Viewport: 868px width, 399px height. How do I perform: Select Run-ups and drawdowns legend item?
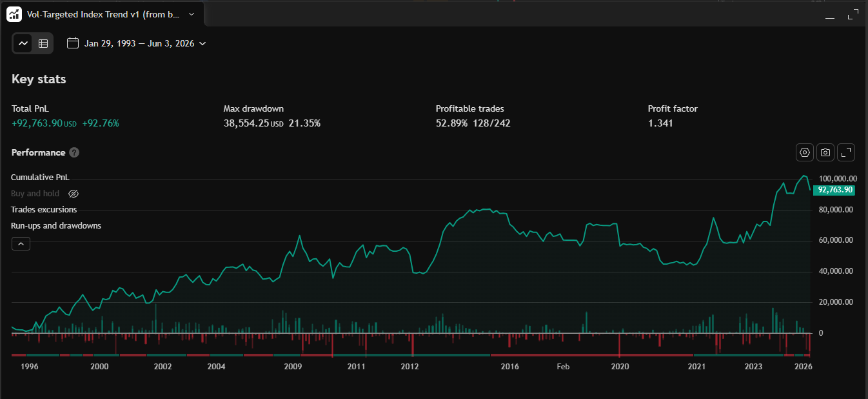[56, 225]
